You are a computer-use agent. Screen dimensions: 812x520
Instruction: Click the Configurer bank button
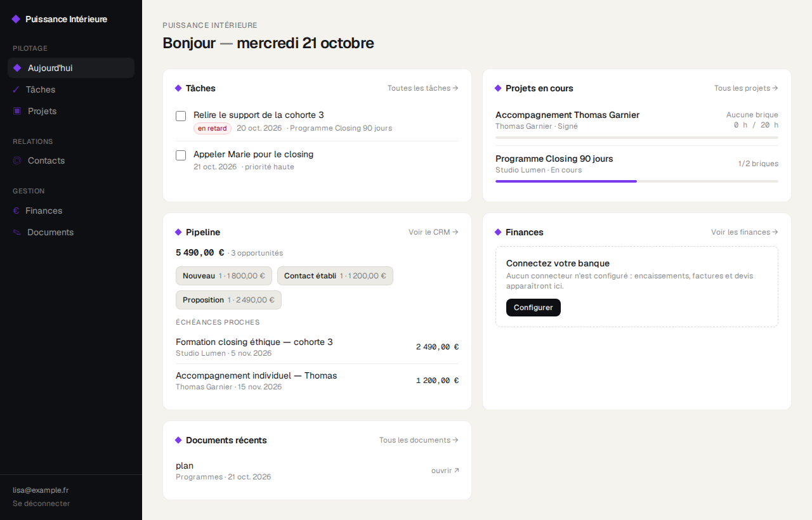pos(534,308)
